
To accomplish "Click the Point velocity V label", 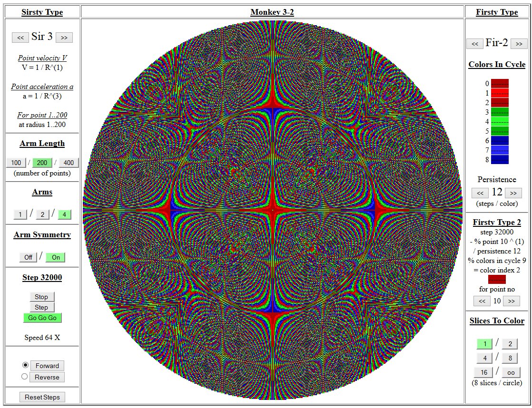I will pyautogui.click(x=42, y=58).
